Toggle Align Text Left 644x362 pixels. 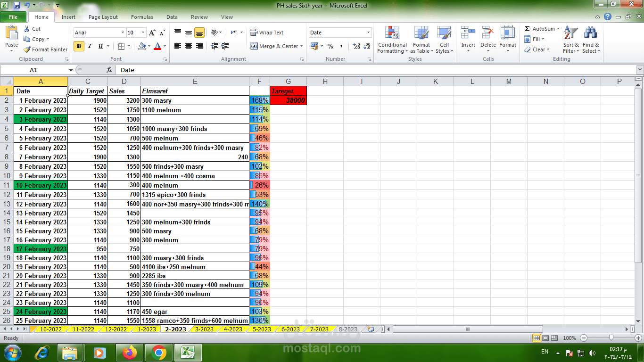[x=177, y=46]
